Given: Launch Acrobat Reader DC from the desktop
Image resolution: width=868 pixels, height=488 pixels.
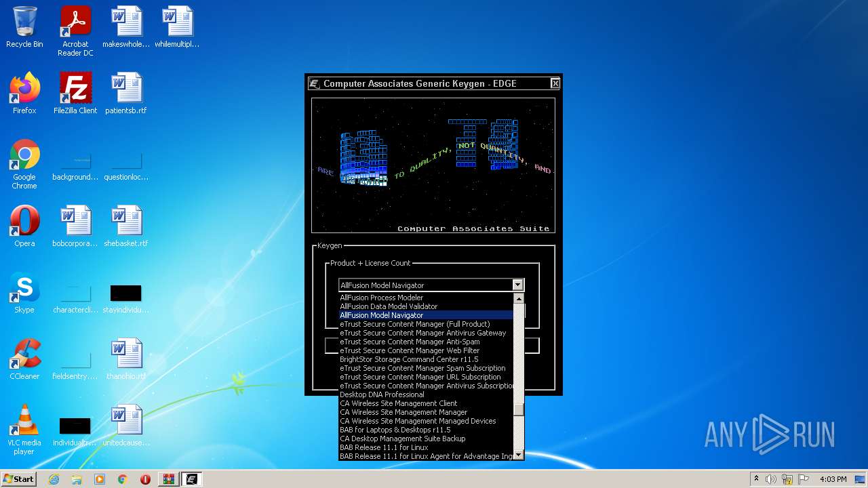Looking at the screenshot, I should 75,32.
